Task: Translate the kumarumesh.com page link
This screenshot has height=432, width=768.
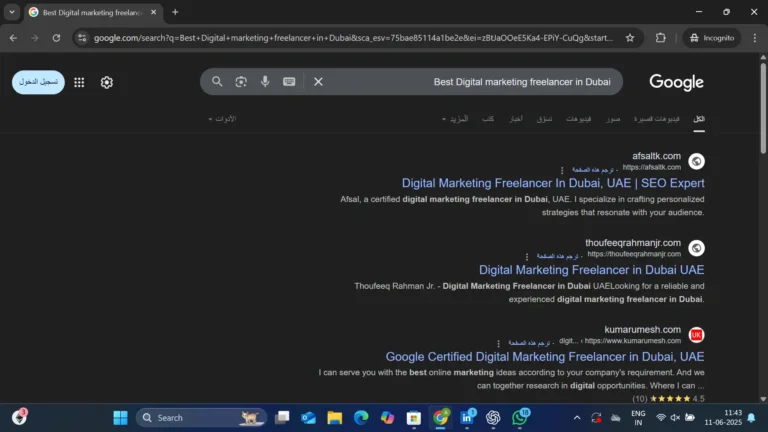Action: click(x=529, y=343)
